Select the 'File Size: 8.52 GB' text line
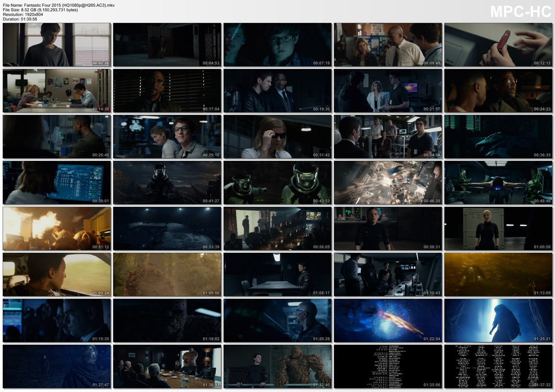 (x=40, y=10)
